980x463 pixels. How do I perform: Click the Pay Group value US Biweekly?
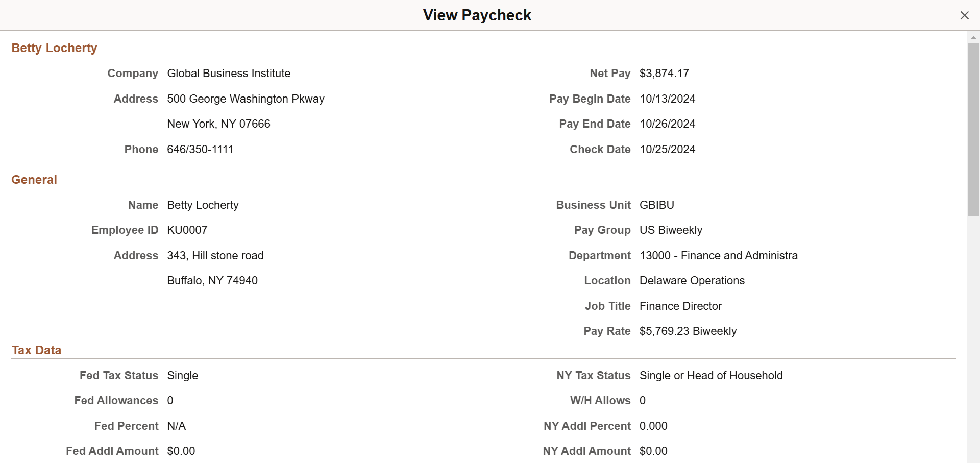tap(671, 230)
